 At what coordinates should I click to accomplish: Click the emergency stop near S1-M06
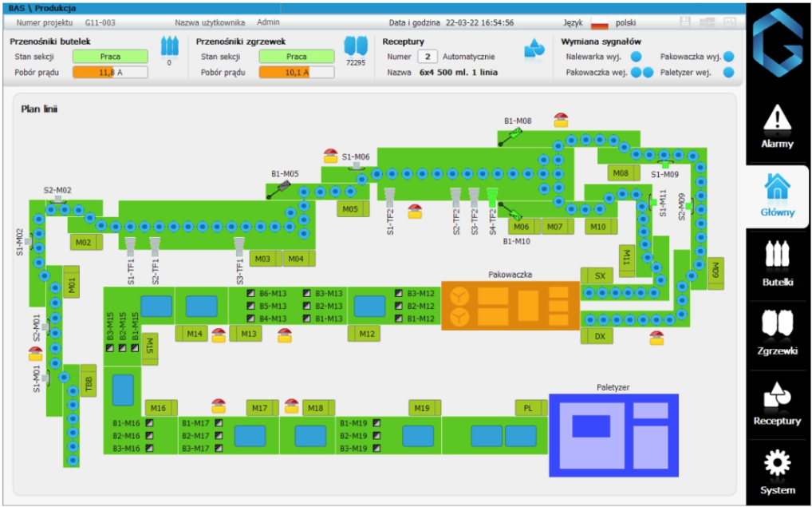[330, 156]
